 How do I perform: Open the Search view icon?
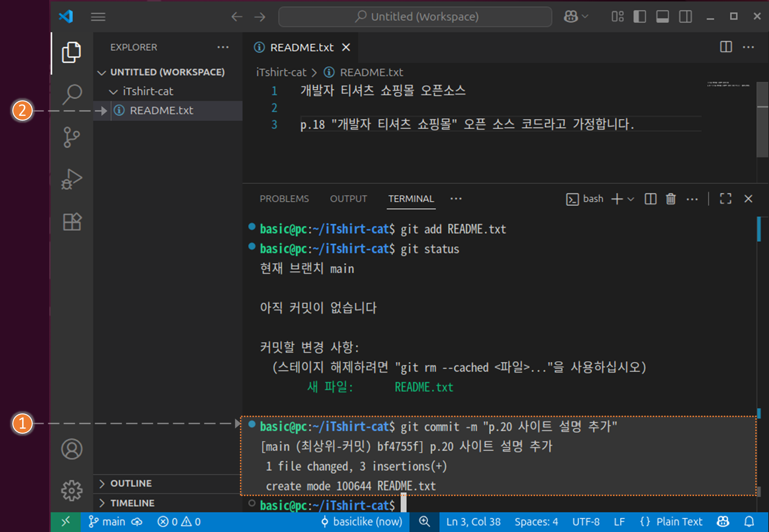(x=72, y=94)
